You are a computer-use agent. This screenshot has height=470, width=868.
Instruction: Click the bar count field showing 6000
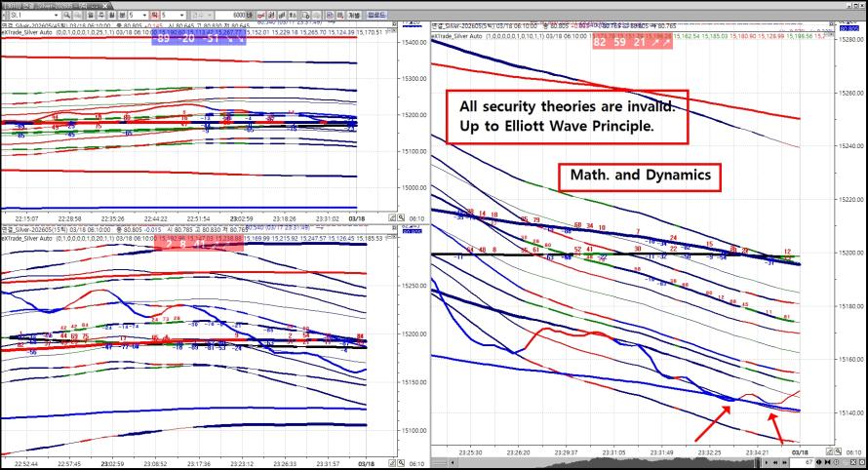click(x=231, y=15)
